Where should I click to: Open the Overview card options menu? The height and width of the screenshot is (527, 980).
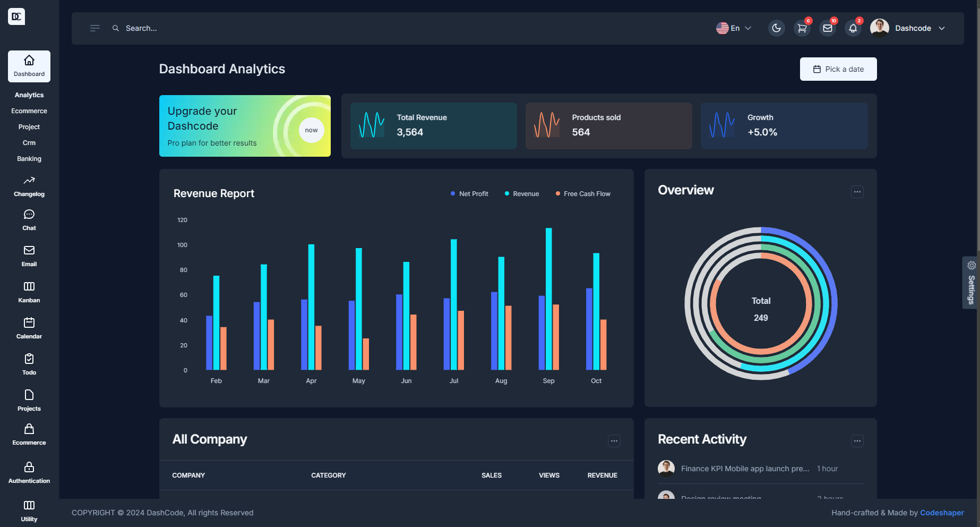(x=857, y=192)
